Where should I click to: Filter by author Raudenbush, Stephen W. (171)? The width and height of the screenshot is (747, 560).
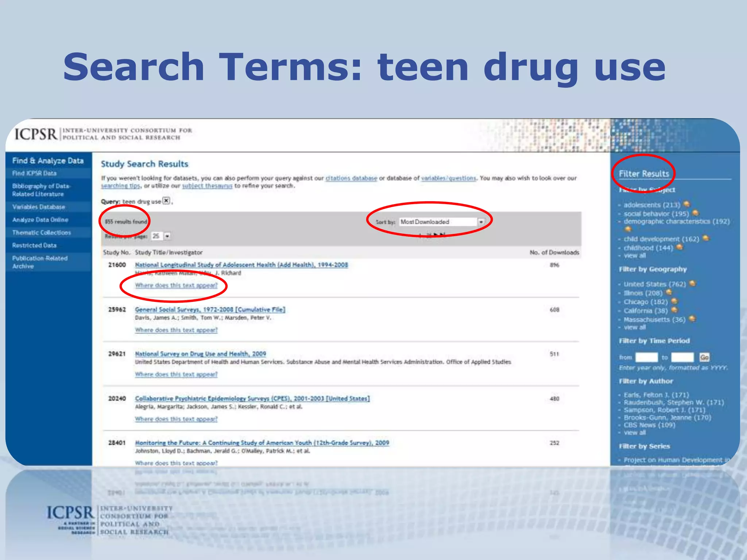pos(674,402)
